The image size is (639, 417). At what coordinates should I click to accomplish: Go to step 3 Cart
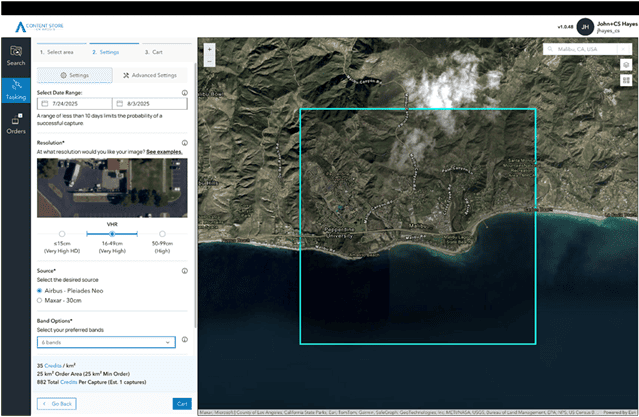tap(154, 52)
